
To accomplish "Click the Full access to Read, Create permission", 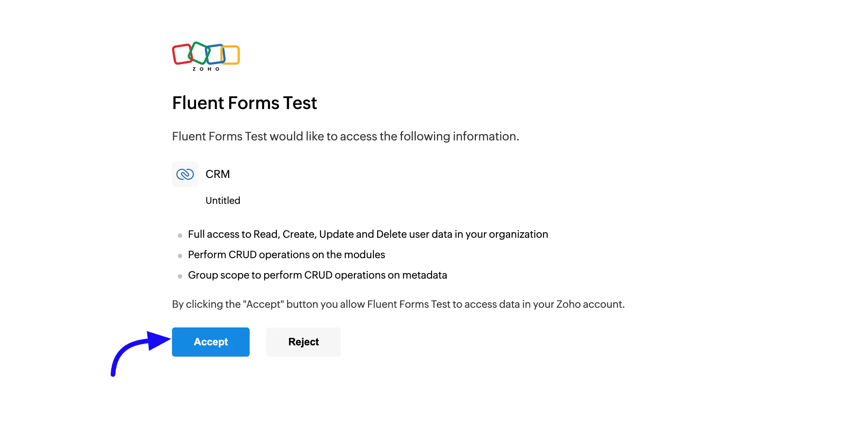I will pyautogui.click(x=368, y=234).
